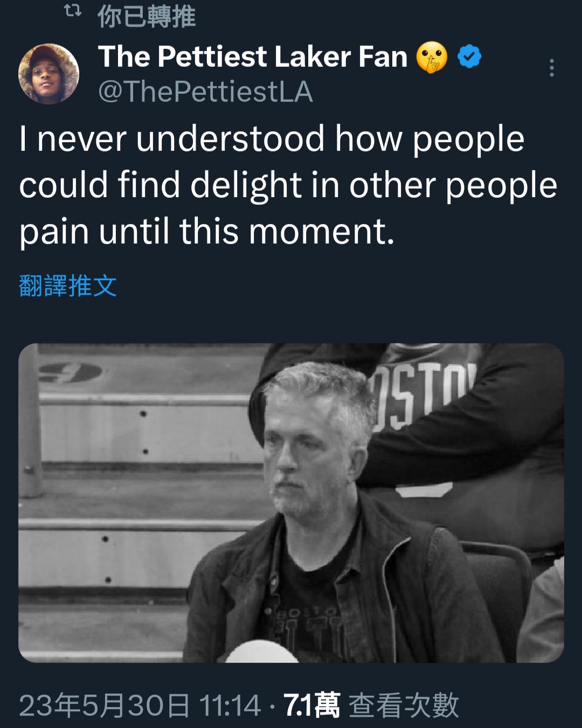Tap the blue verified badge
The width and height of the screenshot is (582, 728).
(469, 57)
